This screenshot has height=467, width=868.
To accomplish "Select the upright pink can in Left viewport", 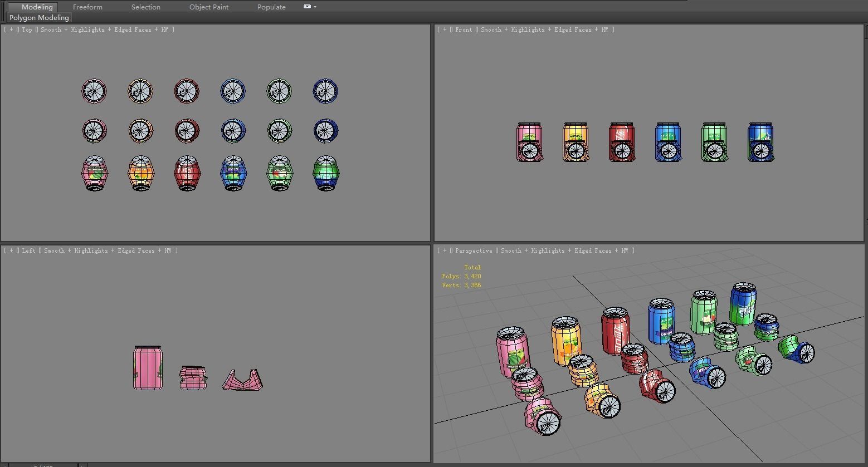I will click(x=148, y=368).
